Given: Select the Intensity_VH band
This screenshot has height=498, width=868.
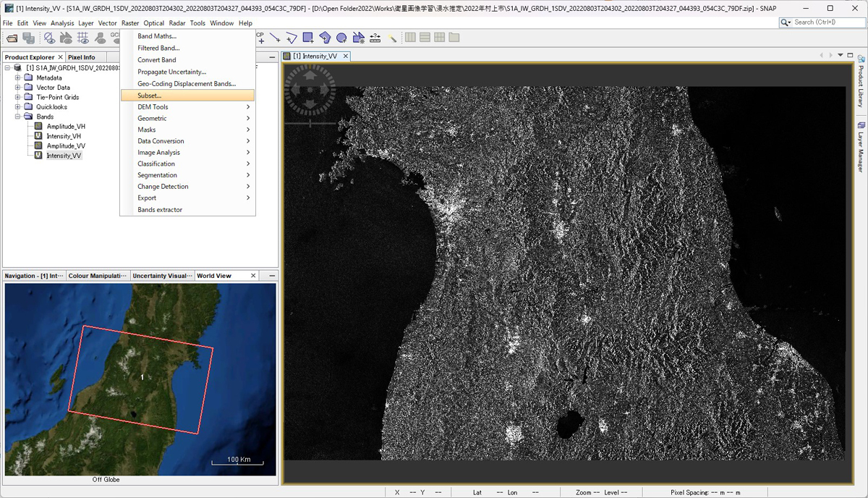Looking at the screenshot, I should (64, 136).
